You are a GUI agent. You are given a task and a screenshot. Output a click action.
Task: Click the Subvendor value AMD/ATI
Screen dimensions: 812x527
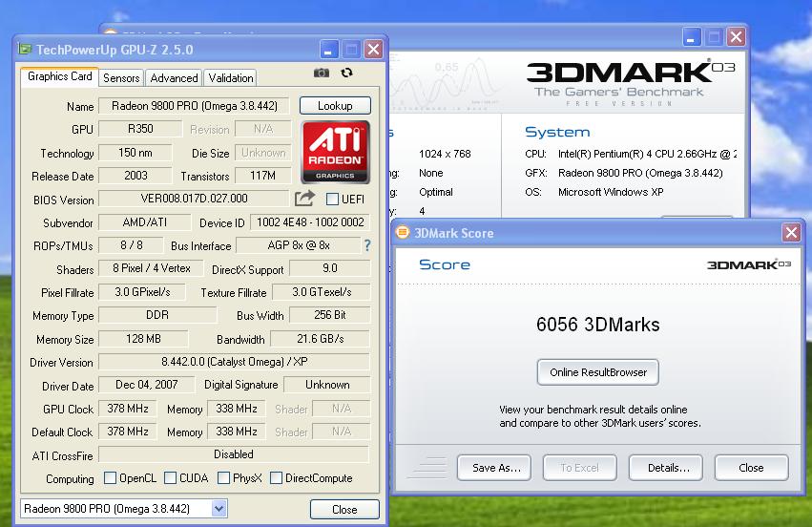144,222
